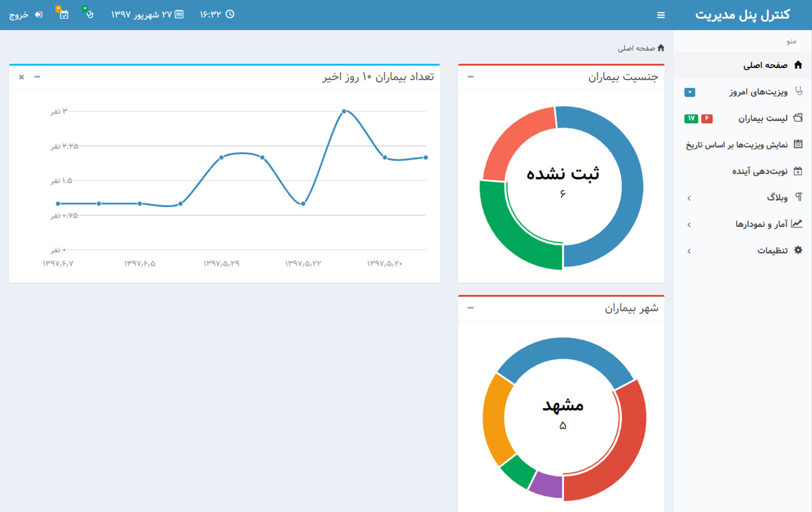Open صفحه اصلی in the sidebar menu
812x512 pixels.
(x=765, y=65)
